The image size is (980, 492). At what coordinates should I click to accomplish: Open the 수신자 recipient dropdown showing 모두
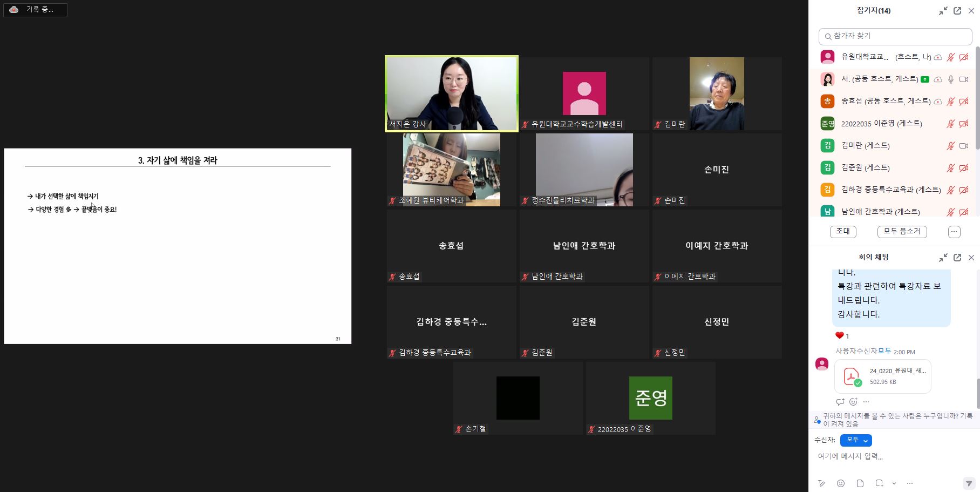pyautogui.click(x=855, y=440)
